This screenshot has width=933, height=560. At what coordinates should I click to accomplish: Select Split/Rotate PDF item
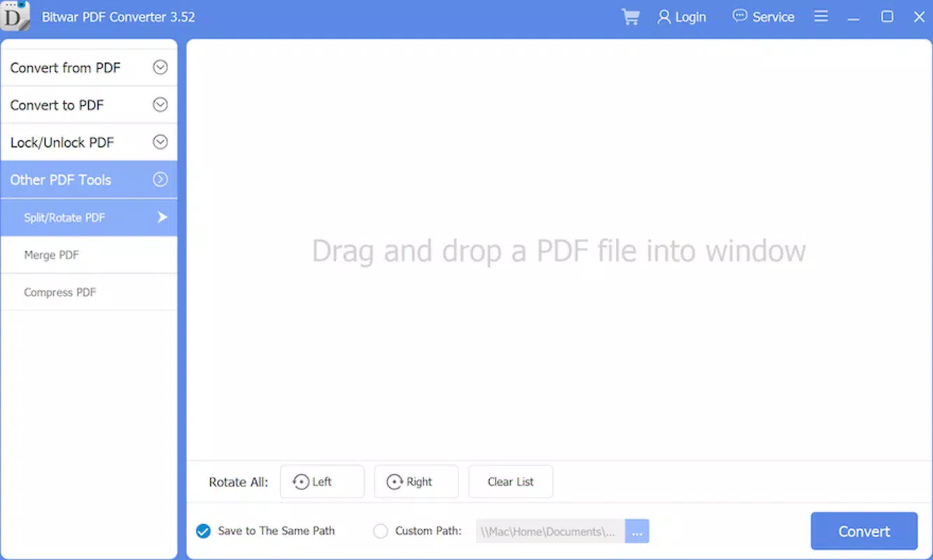click(x=89, y=217)
